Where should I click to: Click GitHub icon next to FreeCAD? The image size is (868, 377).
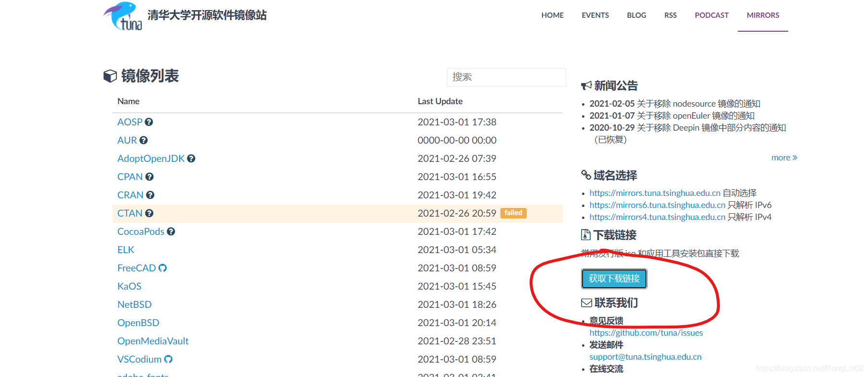[162, 268]
